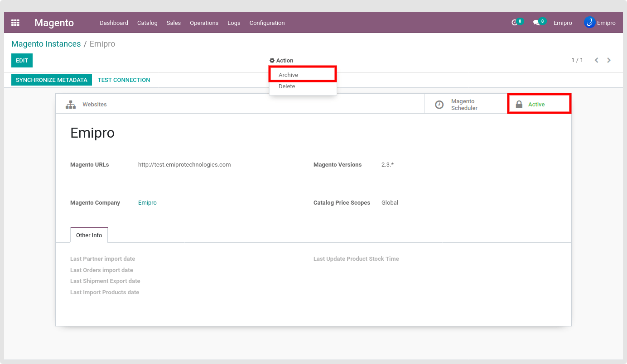Open the Dashboard menu
This screenshot has width=627, height=364.
[114, 23]
